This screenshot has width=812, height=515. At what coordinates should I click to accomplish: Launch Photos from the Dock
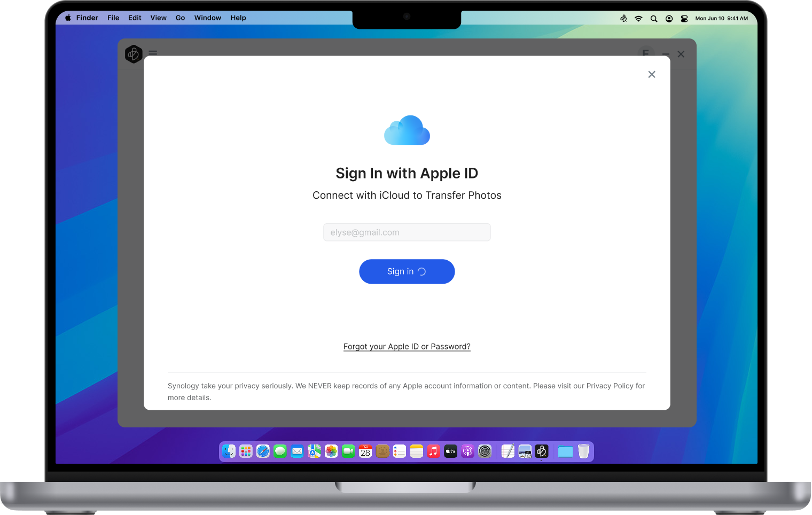[x=331, y=451]
